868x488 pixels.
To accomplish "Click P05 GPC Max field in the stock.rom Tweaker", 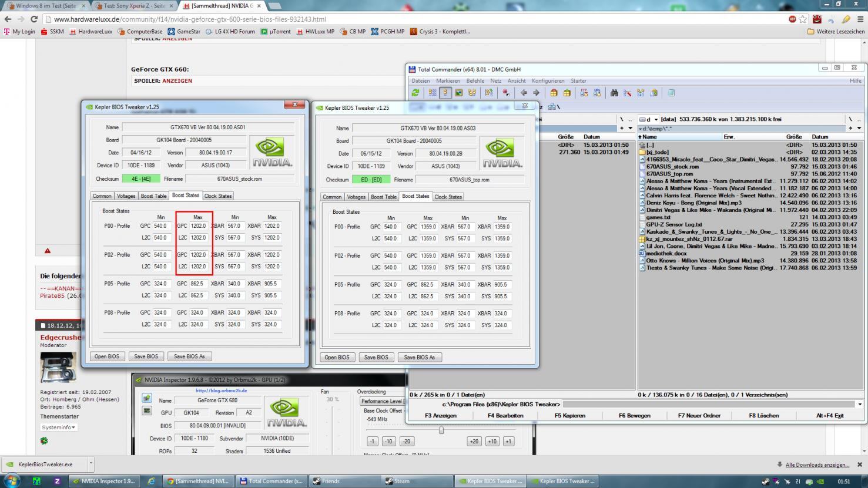I will pos(197,284).
